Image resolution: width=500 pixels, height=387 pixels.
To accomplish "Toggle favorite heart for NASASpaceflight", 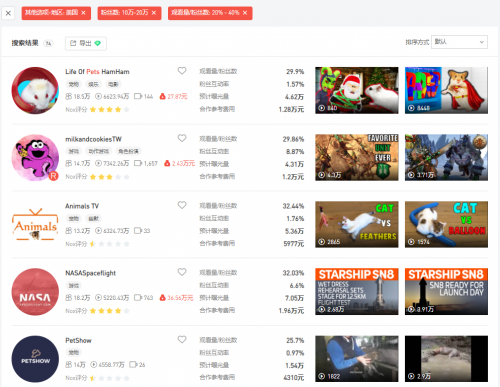I will 182,272.
